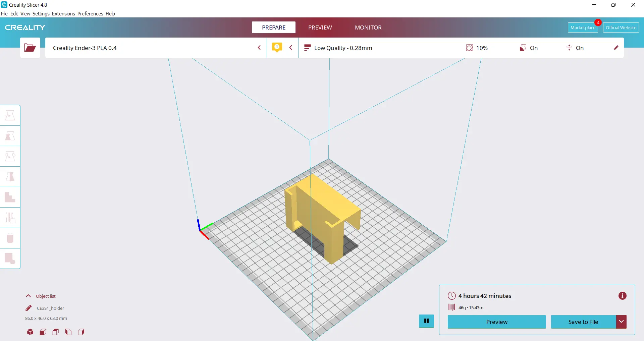
Task: Collapse the printer selection panel chevron
Action: (259, 48)
